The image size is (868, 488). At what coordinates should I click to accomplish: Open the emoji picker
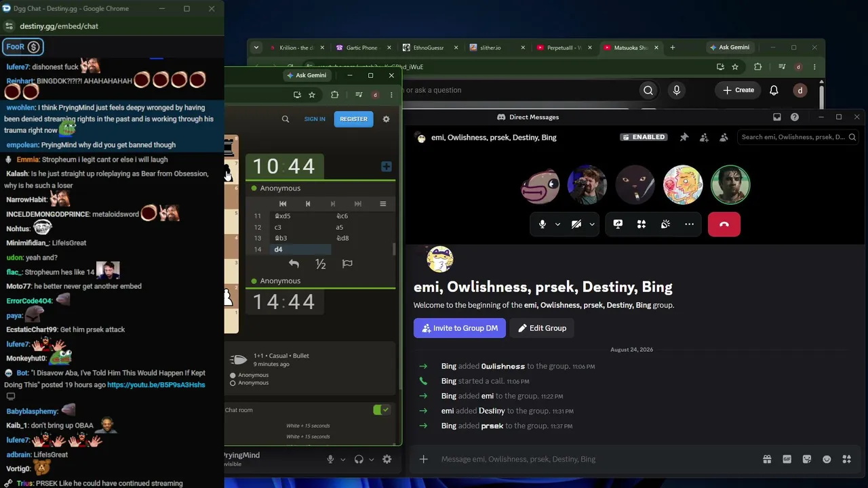(827, 459)
